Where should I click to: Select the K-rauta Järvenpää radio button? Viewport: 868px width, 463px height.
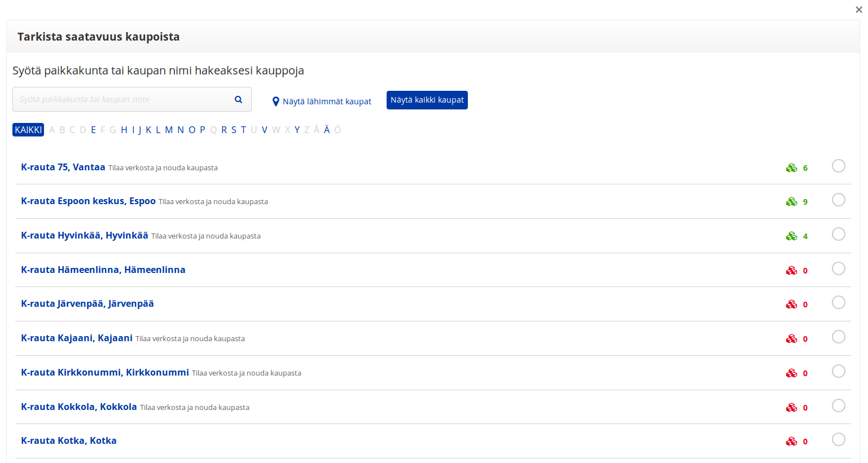point(839,302)
